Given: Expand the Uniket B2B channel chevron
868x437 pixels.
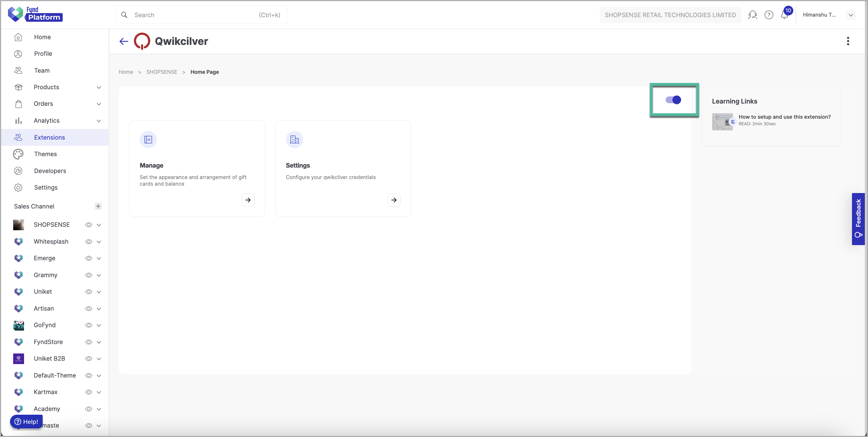Looking at the screenshot, I should click(x=99, y=359).
